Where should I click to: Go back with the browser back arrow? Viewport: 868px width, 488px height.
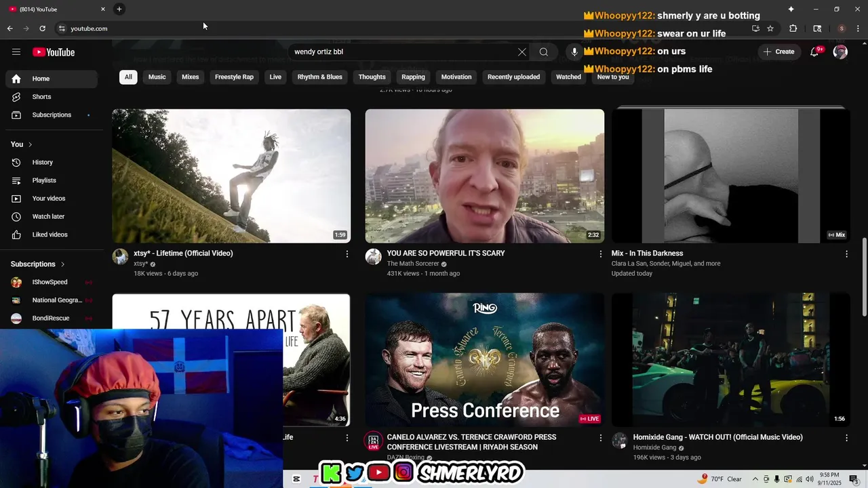[x=9, y=28]
